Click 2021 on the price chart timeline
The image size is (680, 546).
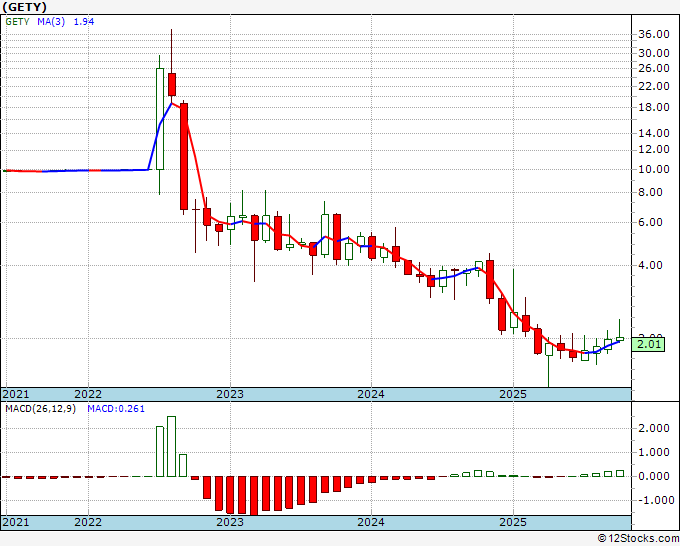(16, 394)
